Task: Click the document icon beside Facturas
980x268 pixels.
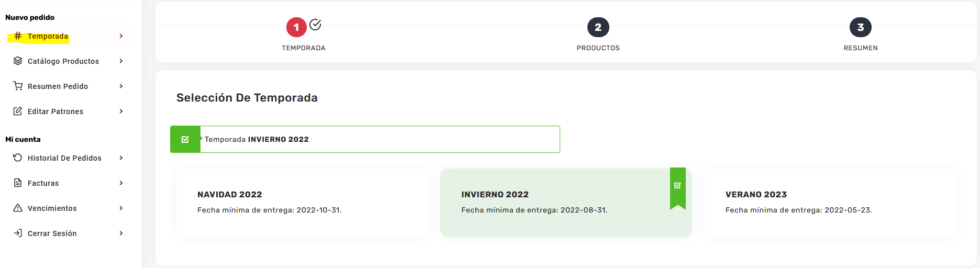Action: click(x=18, y=183)
